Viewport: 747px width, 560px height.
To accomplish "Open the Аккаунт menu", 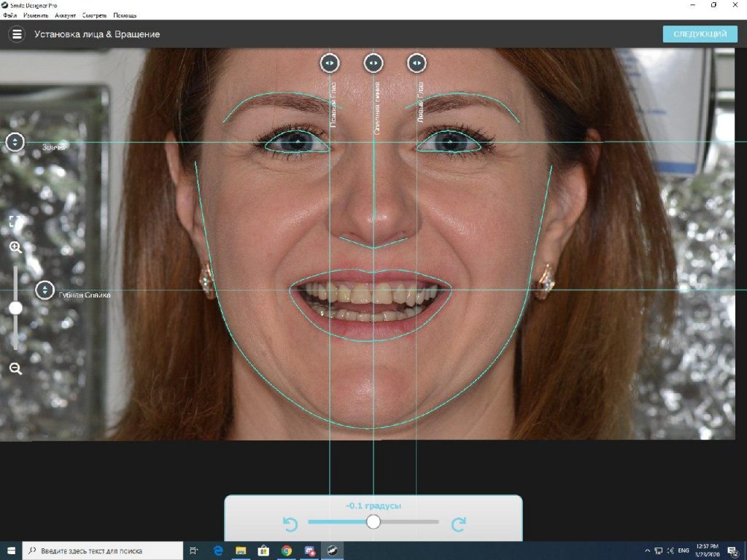I will click(x=65, y=15).
